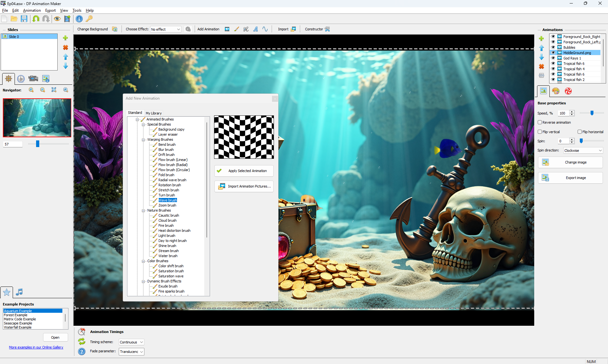Open the music note sound tab
The image size is (608, 364).
click(x=19, y=292)
